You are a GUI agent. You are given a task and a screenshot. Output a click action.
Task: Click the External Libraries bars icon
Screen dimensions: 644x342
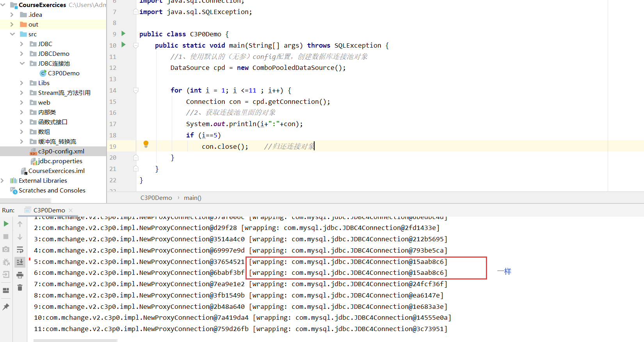tap(14, 180)
